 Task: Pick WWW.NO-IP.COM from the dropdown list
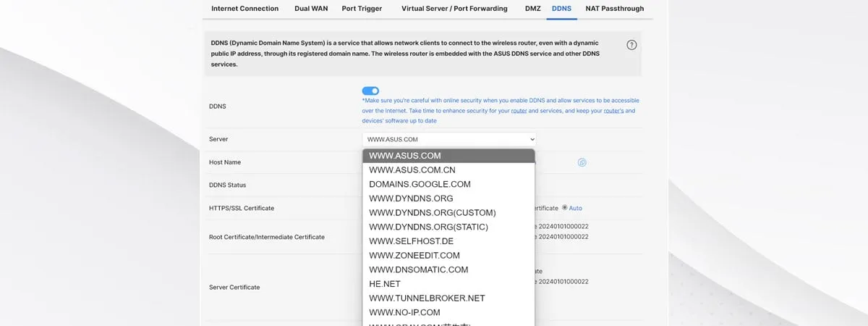tap(404, 312)
